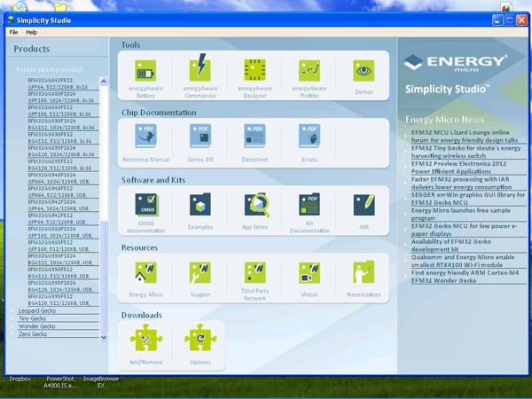Open the Help menu

(x=31, y=32)
